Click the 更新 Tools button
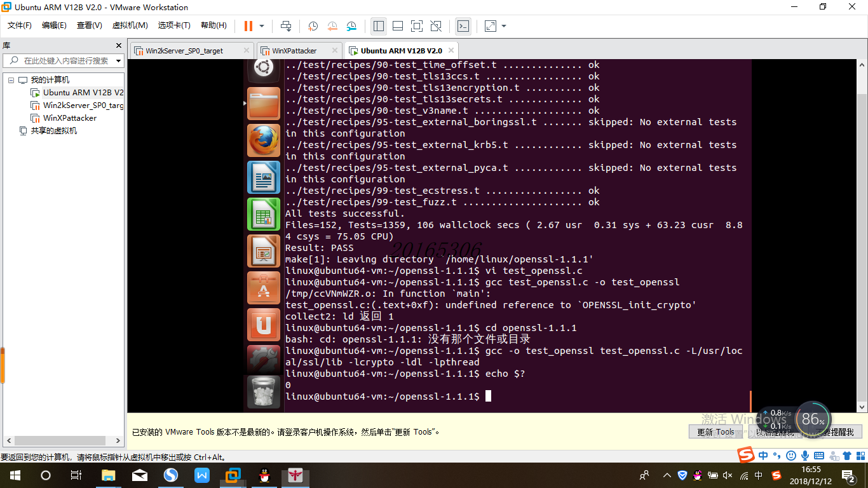The height and width of the screenshot is (488, 868). coord(715,432)
